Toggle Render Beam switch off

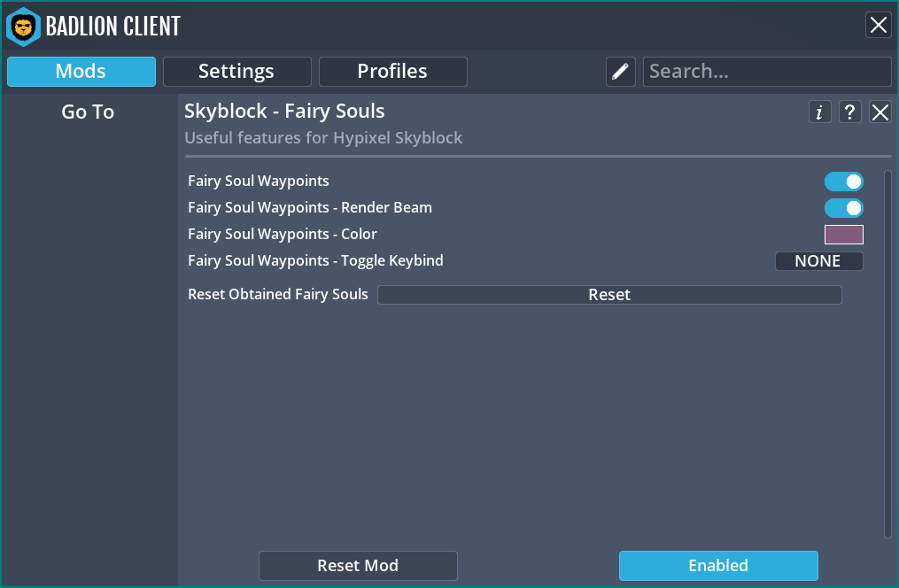844,208
